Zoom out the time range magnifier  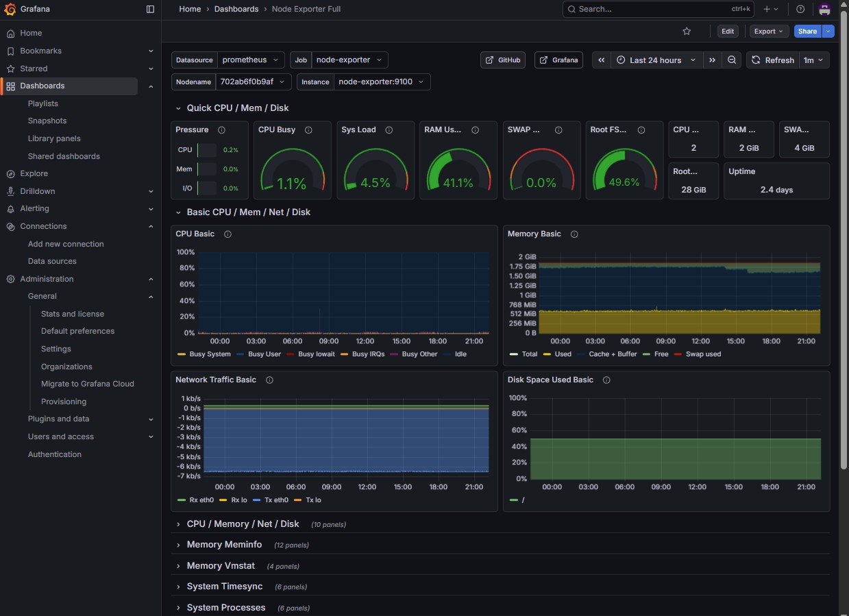click(732, 60)
